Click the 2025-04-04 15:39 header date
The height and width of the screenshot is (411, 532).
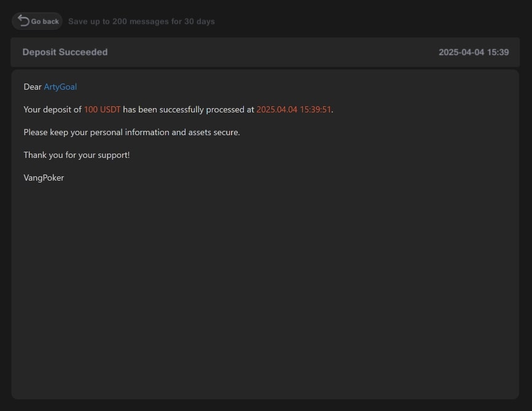pos(474,52)
